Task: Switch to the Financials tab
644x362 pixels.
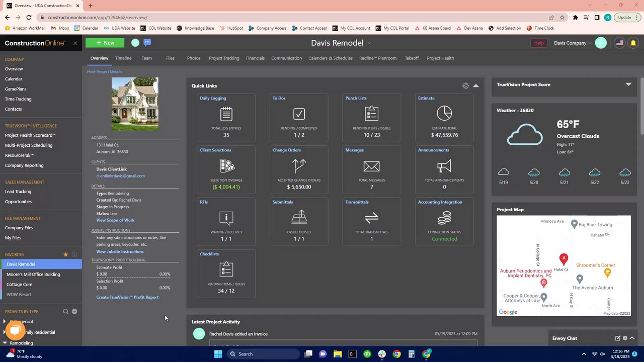Action: pos(255,58)
